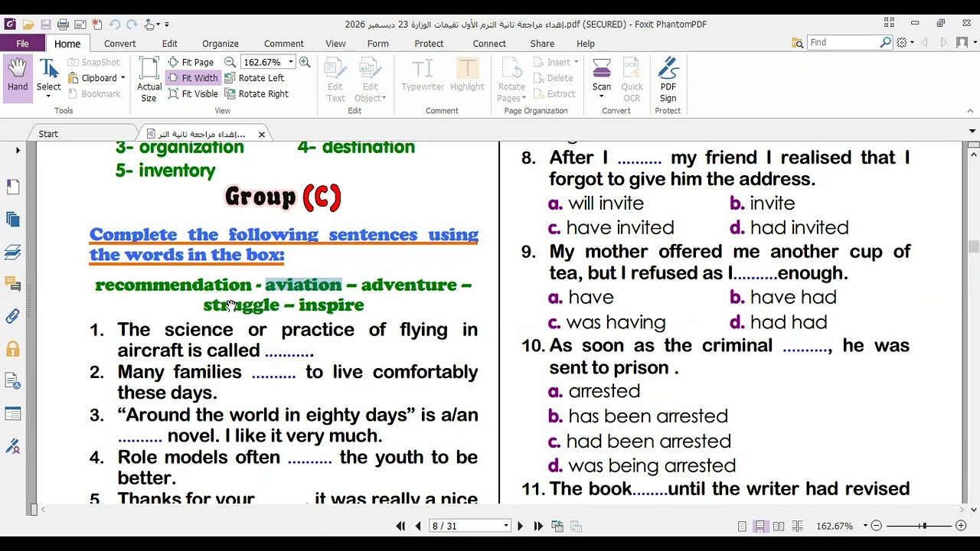Go to the previous page
The image size is (980, 551).
418,526
